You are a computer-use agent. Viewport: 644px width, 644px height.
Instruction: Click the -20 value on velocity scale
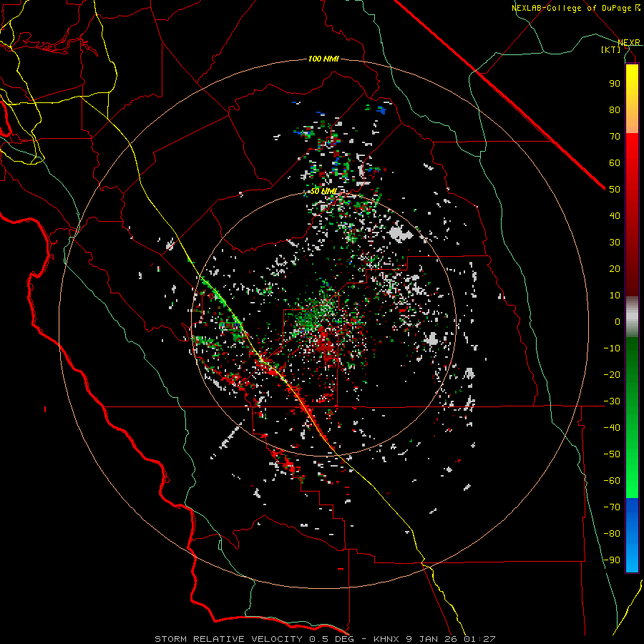(612, 375)
